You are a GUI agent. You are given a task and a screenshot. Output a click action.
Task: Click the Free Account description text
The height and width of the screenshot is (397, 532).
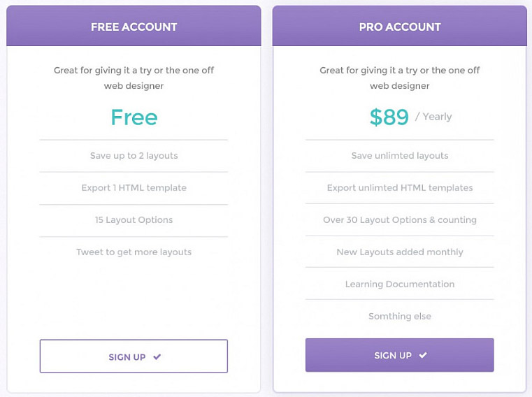(x=134, y=78)
